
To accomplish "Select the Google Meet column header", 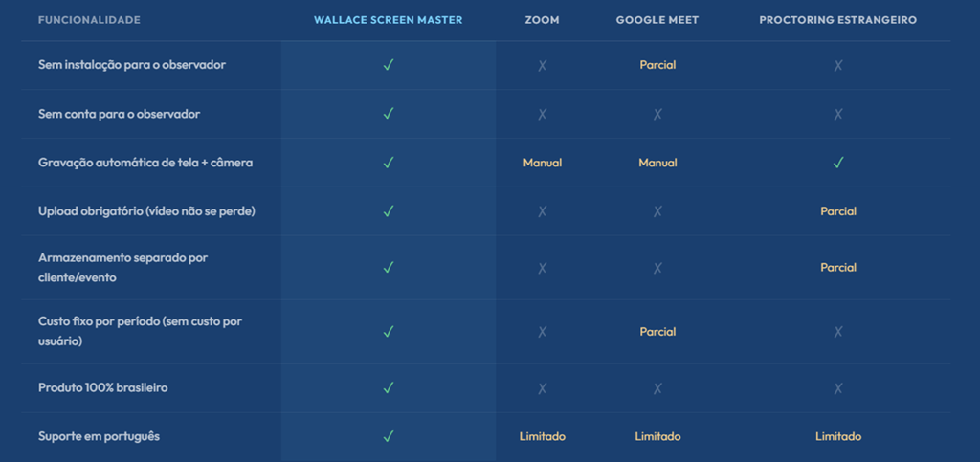I will [657, 20].
